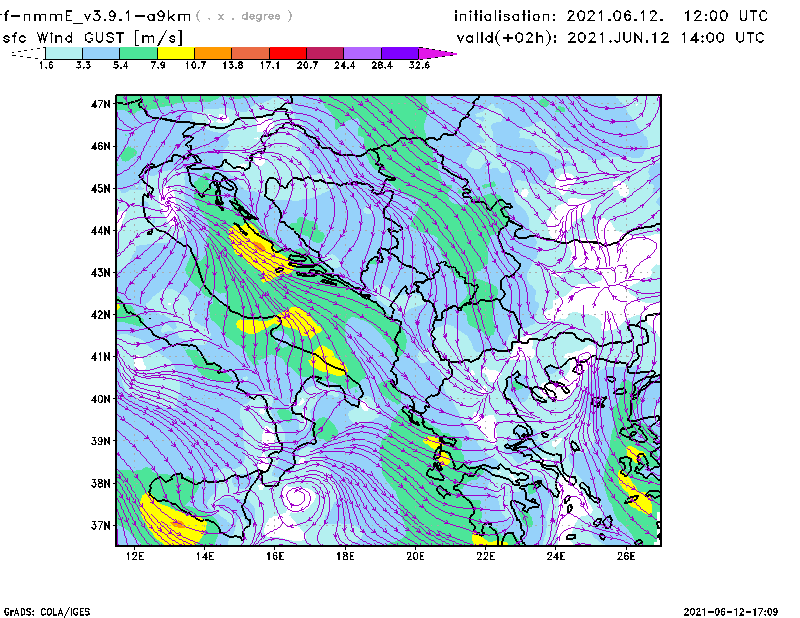Viewport: 800px width, 618px height.
Task: Click the legend value "24.4"
Action: (344, 65)
